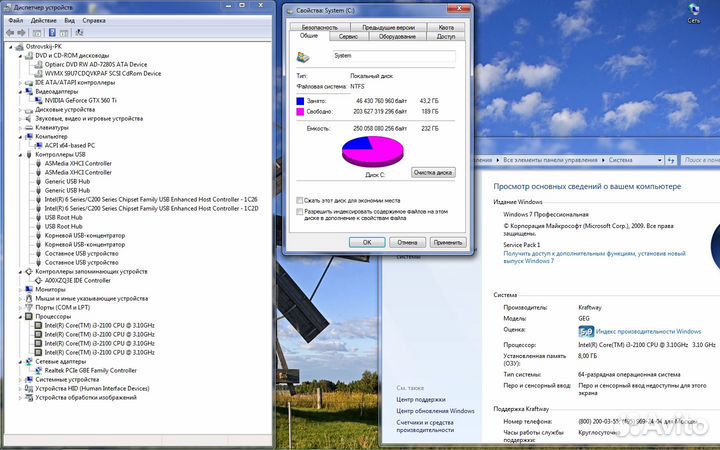Click the Back arrow in Device Manager toolbar

tap(10, 33)
